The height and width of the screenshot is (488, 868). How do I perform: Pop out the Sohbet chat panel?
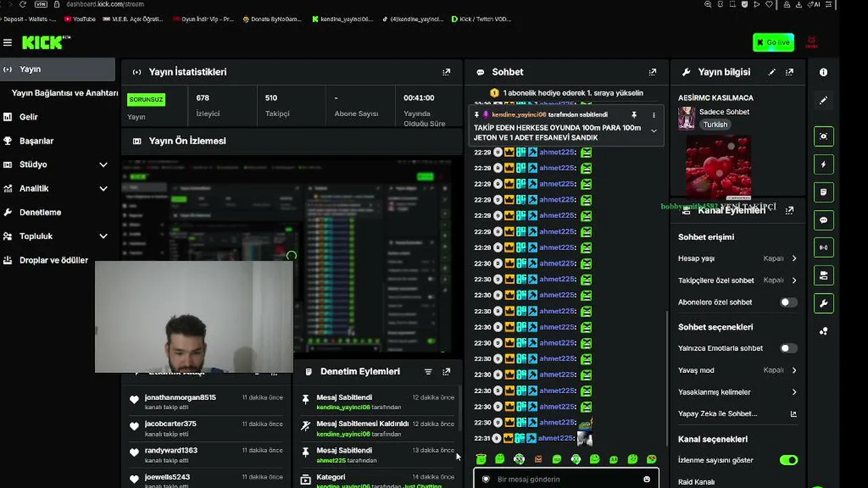click(652, 72)
